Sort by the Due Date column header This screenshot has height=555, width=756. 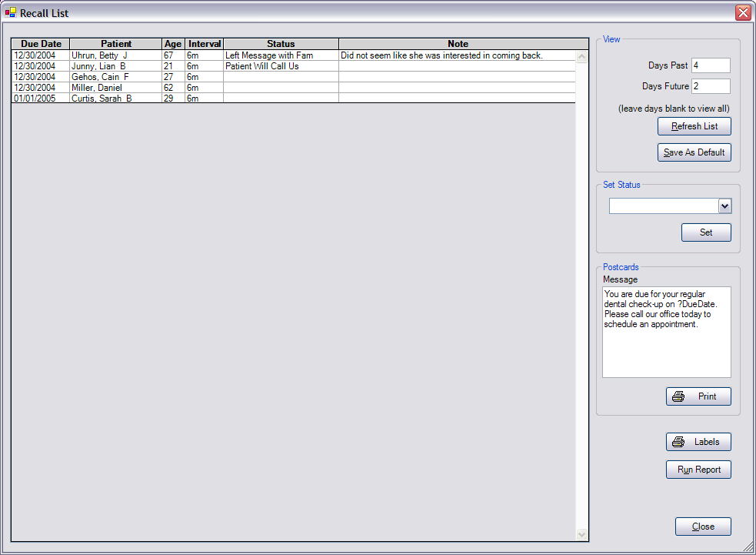[41, 44]
